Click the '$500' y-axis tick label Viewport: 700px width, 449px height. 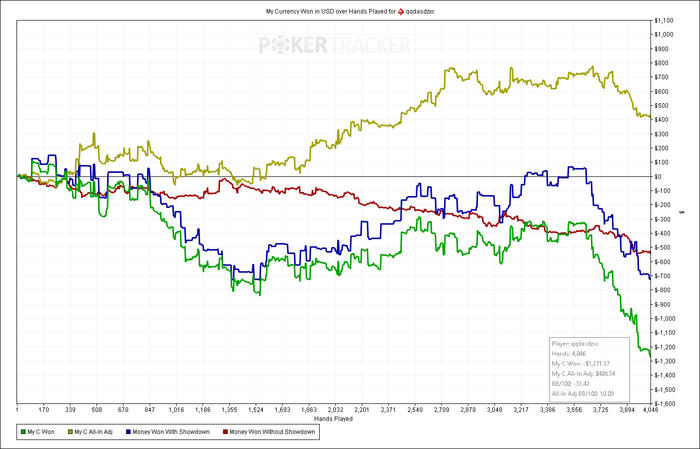tap(661, 106)
